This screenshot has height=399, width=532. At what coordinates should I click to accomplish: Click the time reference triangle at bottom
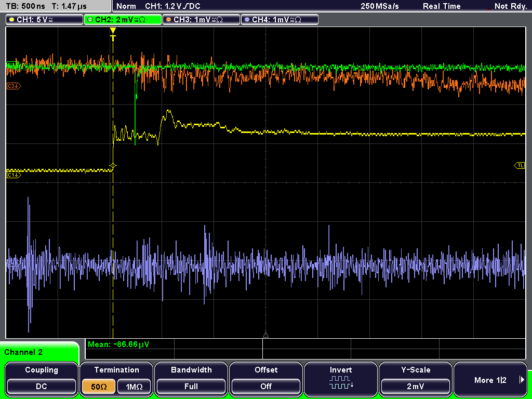[265, 335]
